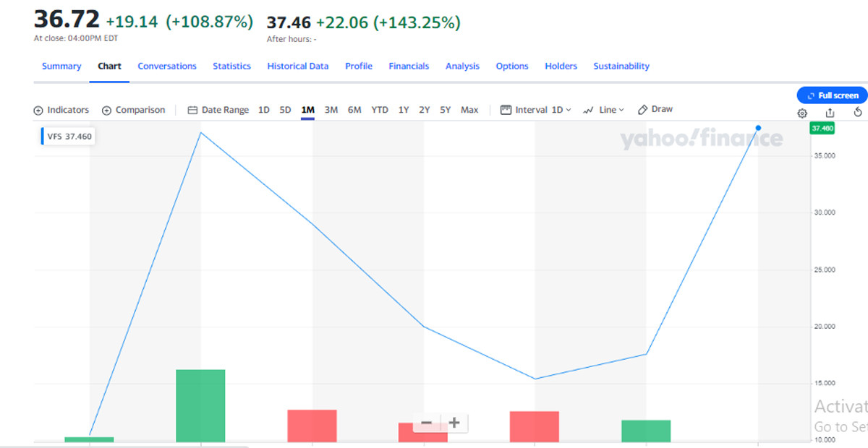Enter Full screen chart mode
The height and width of the screenshot is (448, 868).
click(x=833, y=95)
